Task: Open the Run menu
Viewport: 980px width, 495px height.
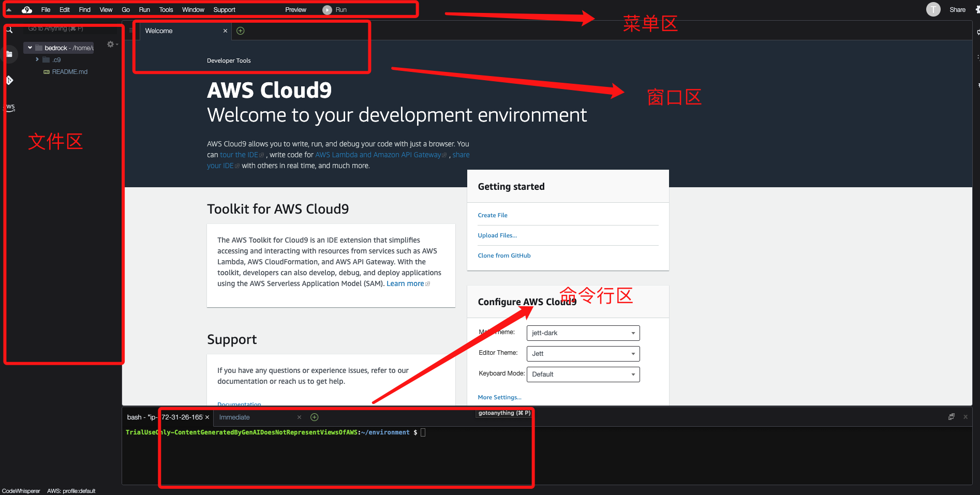Action: click(x=144, y=10)
